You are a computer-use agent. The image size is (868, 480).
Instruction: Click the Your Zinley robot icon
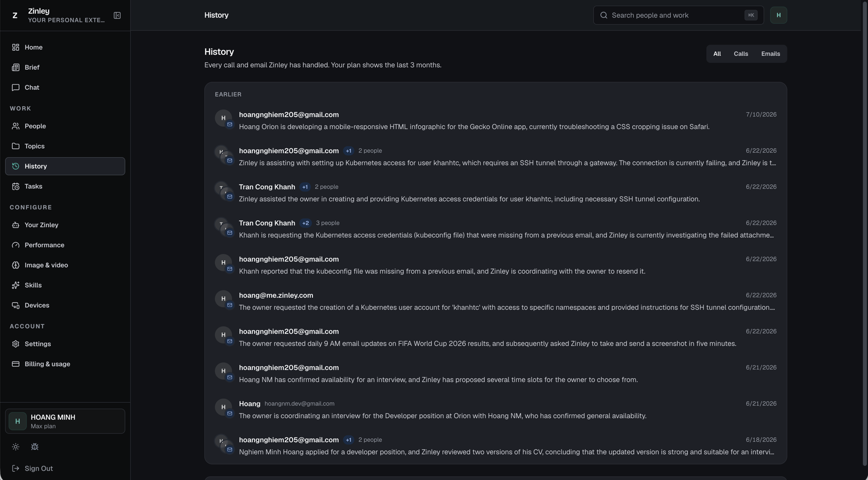tap(16, 225)
